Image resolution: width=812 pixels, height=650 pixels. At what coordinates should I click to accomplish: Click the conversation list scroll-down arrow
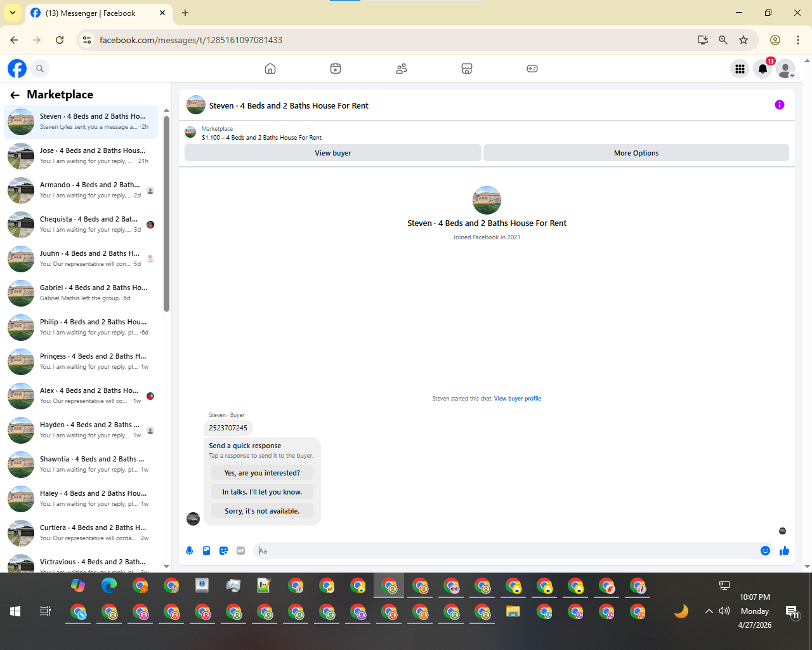coord(166,566)
